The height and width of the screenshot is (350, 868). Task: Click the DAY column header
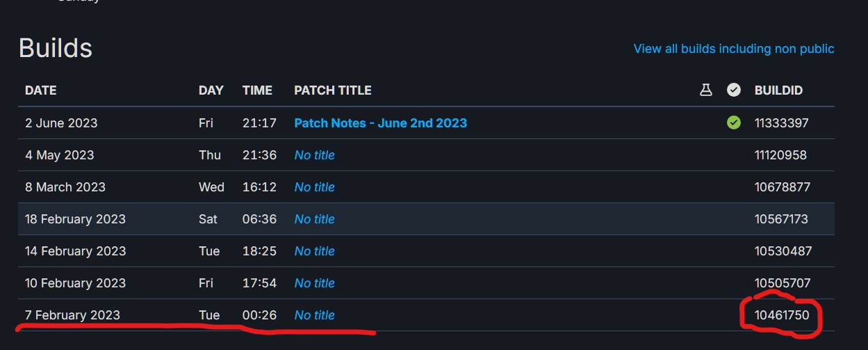211,90
